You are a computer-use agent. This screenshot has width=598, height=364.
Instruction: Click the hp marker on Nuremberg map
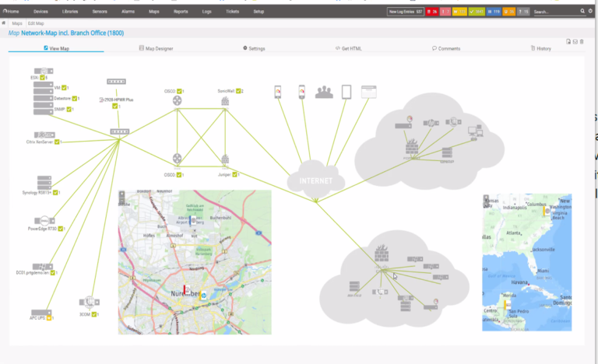pos(204,296)
